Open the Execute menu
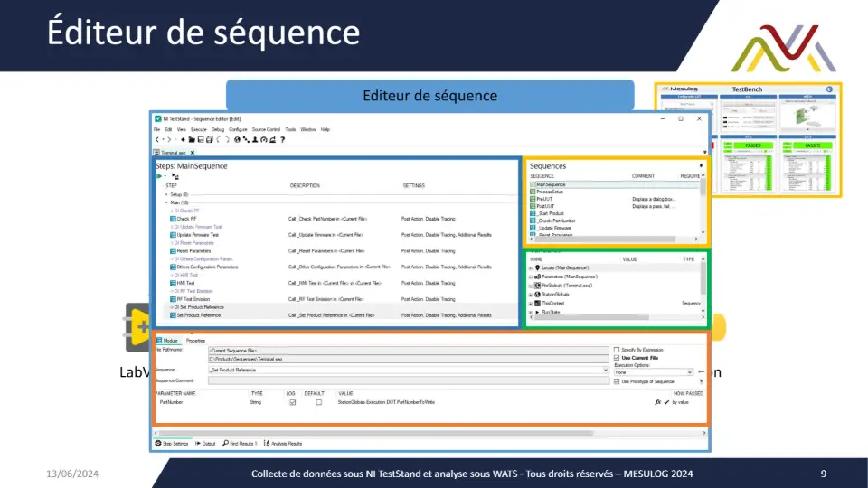868x488 pixels. coord(198,129)
